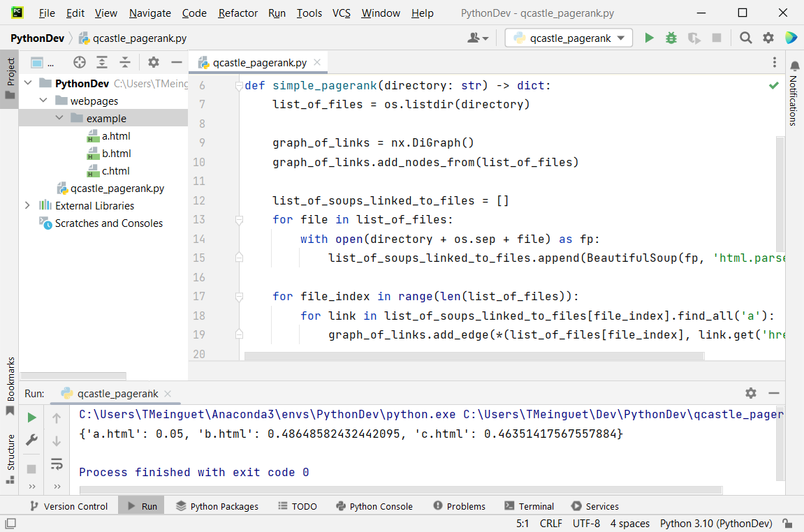Open the Refactor menu
This screenshot has width=804, height=532.
click(237, 13)
